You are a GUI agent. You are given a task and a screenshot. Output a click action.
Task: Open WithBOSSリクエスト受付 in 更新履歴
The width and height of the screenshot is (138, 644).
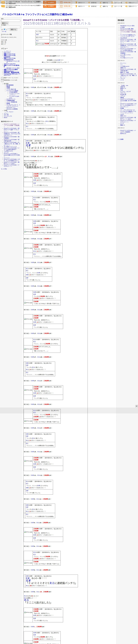pyautogui.click(x=127, y=26)
